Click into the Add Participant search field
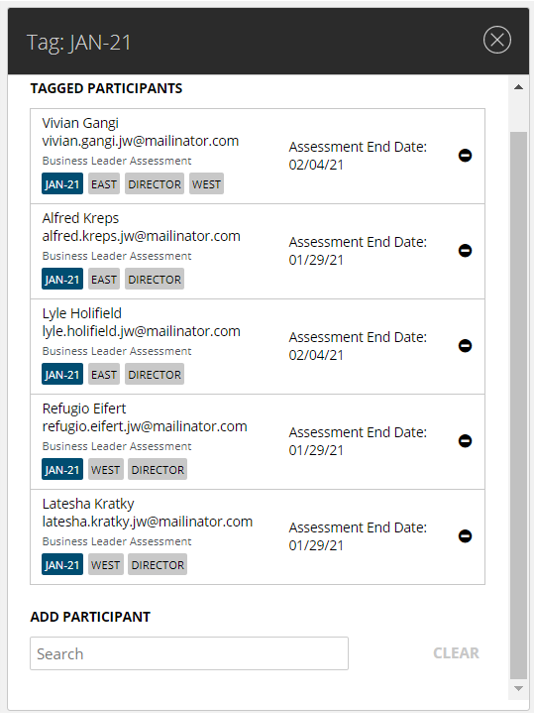Image resolution: width=534 pixels, height=713 pixels. (189, 653)
